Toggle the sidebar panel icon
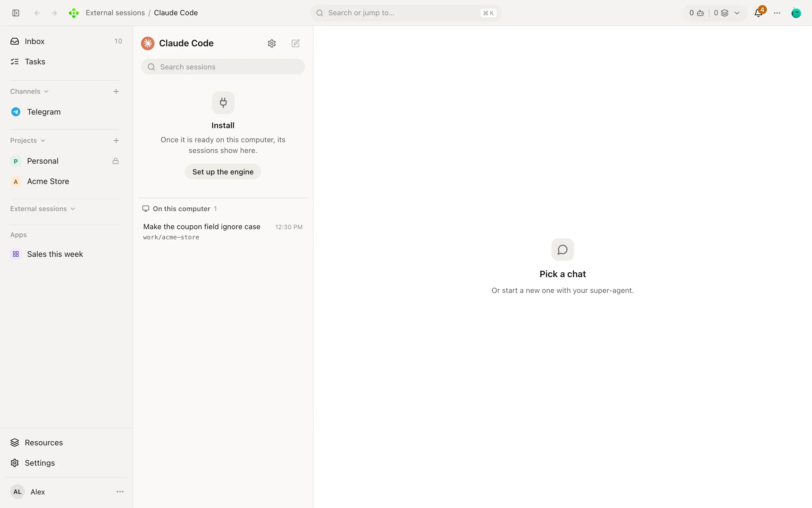 [x=16, y=13]
